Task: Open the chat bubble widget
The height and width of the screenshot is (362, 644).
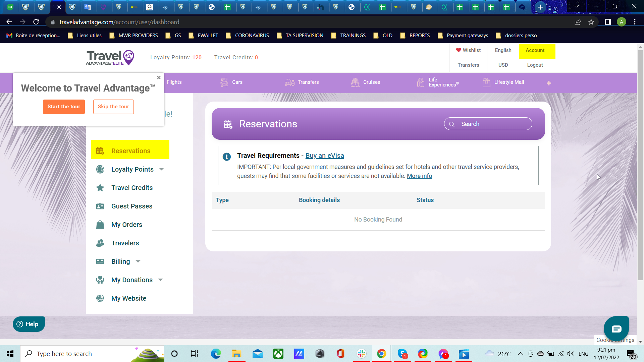Action: [x=616, y=329]
